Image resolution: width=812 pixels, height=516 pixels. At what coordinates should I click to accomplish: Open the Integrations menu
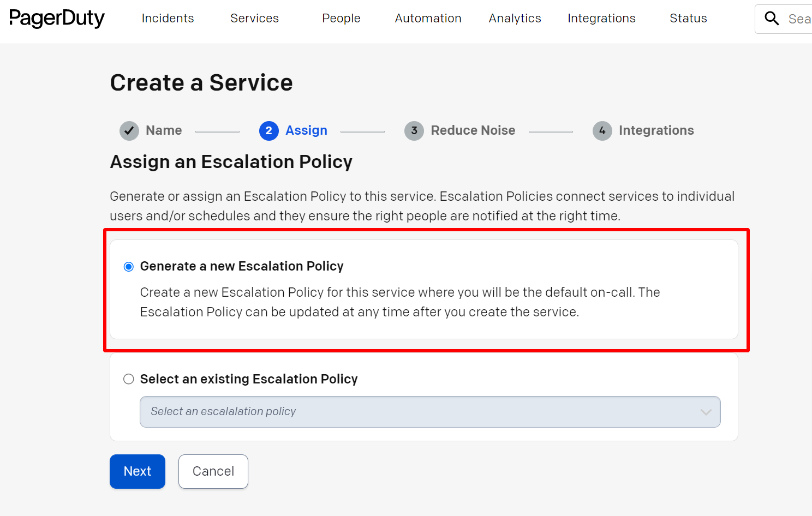tap(601, 18)
